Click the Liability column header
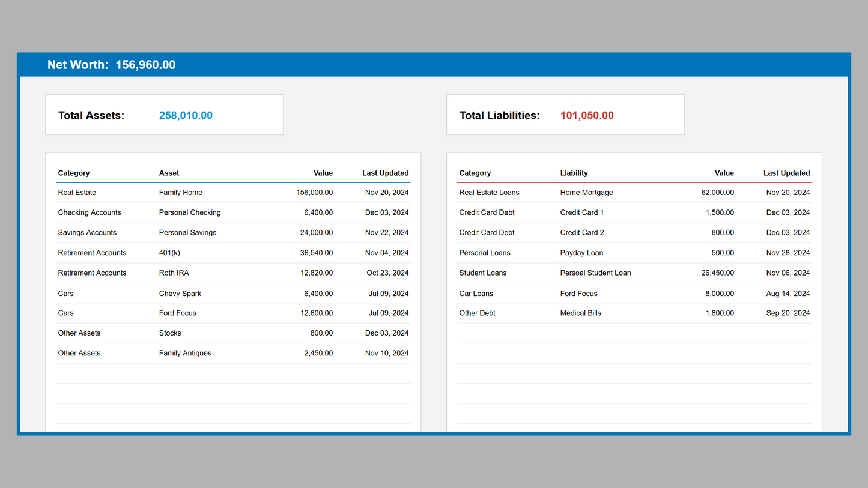 pos(574,173)
